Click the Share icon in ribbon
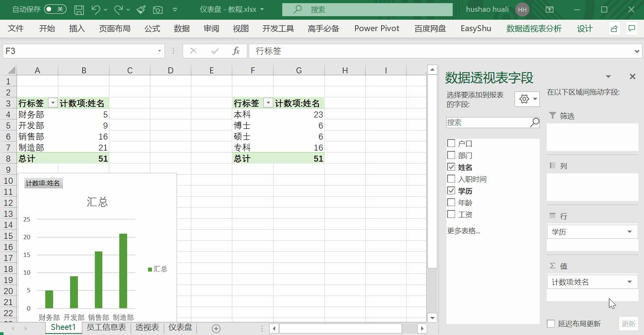 614,29
